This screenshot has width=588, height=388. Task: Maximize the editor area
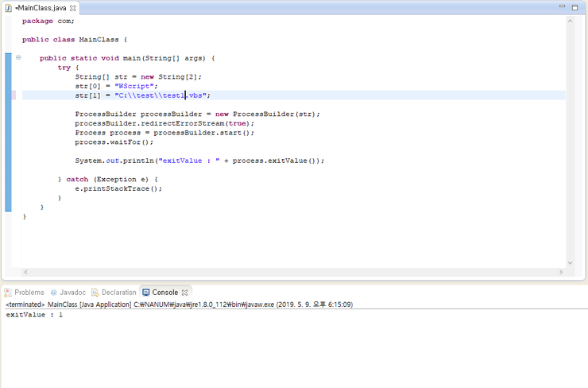(575, 6)
